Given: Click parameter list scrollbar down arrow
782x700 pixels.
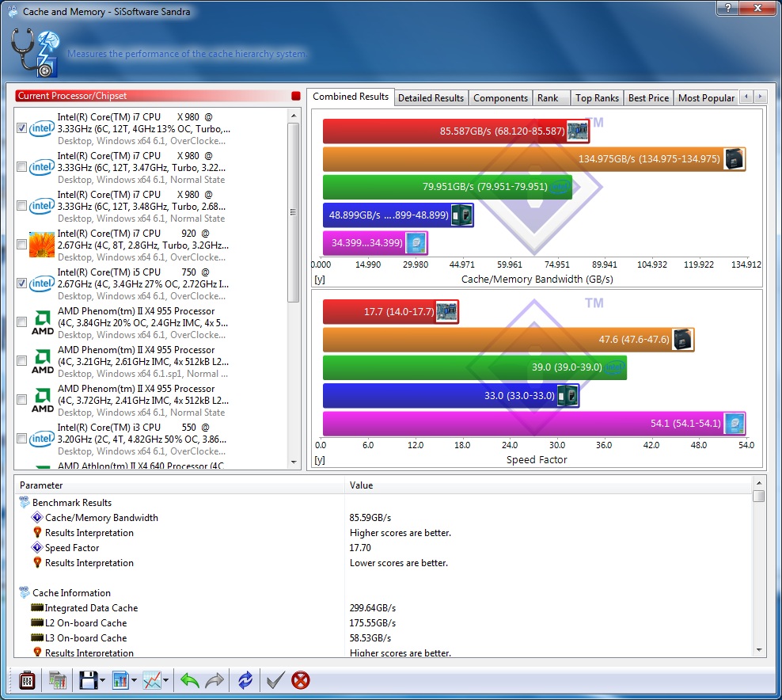Looking at the screenshot, I should 759,649.
